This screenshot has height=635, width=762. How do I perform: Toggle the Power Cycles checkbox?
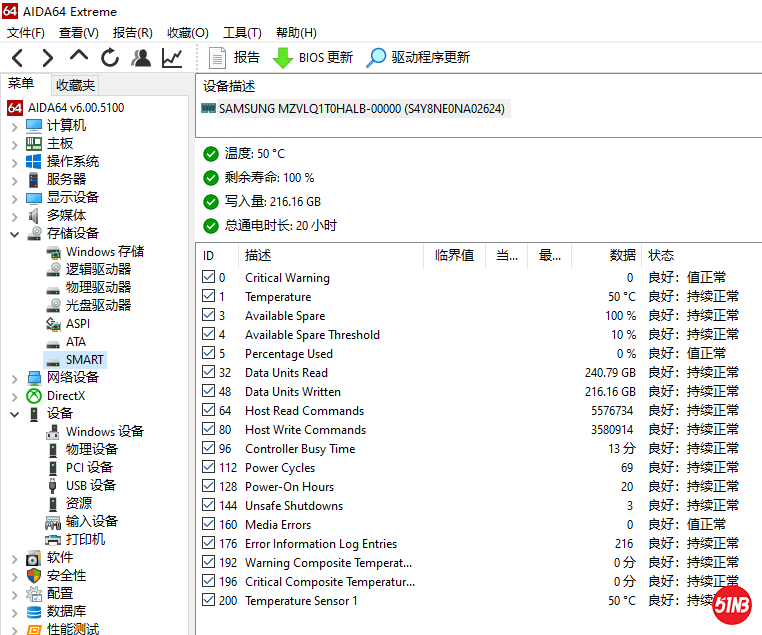(x=208, y=468)
